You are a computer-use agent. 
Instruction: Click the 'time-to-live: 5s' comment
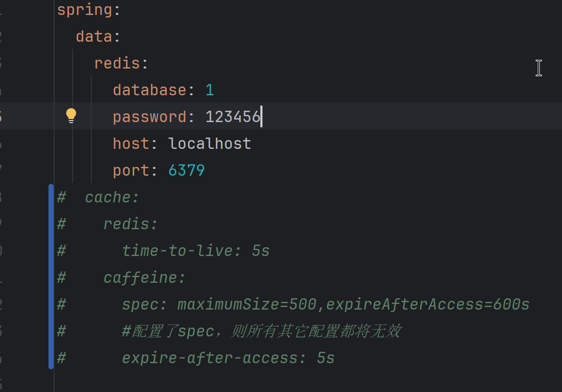195,251
